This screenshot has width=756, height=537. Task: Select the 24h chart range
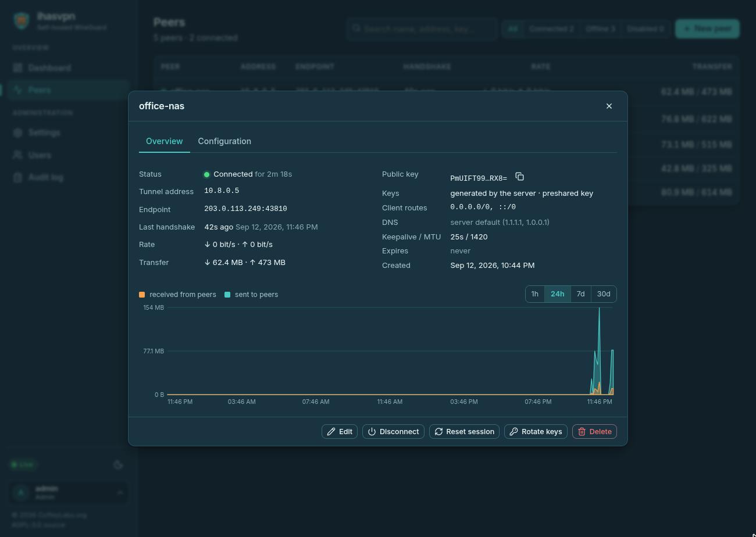click(557, 294)
